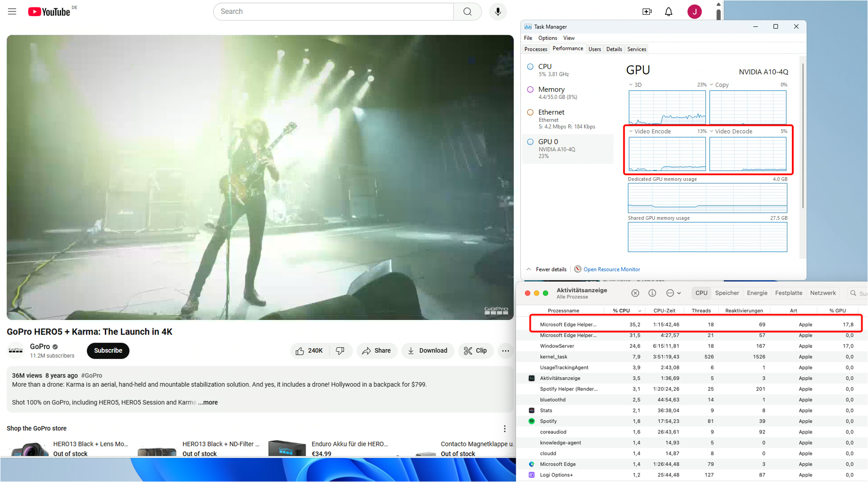
Task: Select the Microsoft Edge process row with its icon
Action: click(692, 464)
